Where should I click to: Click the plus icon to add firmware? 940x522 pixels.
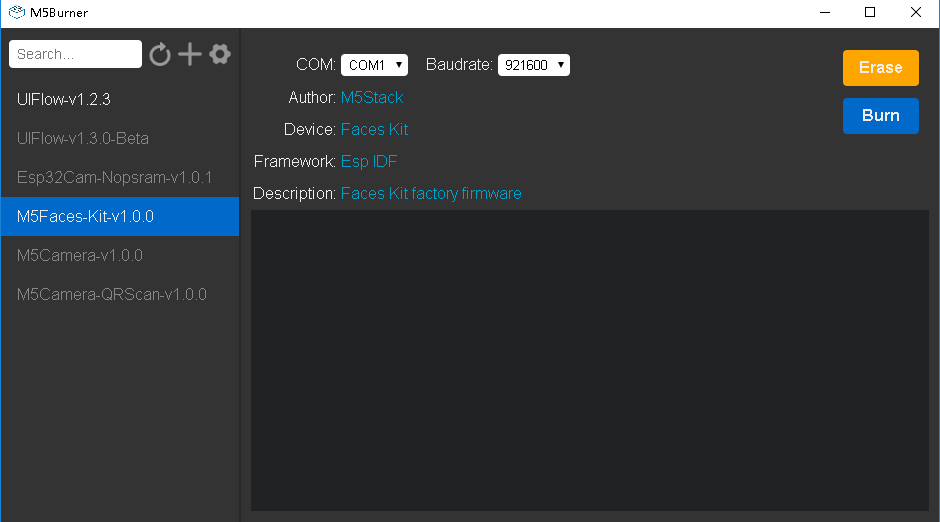[190, 54]
